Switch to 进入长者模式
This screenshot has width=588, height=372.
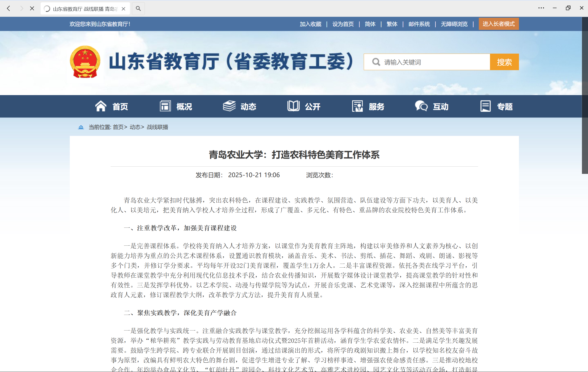tap(498, 24)
